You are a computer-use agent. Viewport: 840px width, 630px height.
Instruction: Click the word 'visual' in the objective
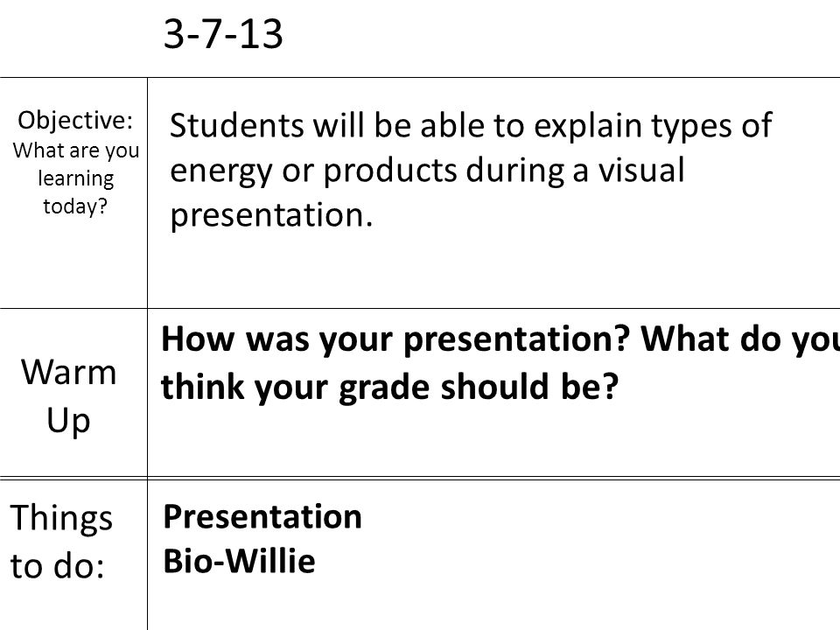(641, 170)
